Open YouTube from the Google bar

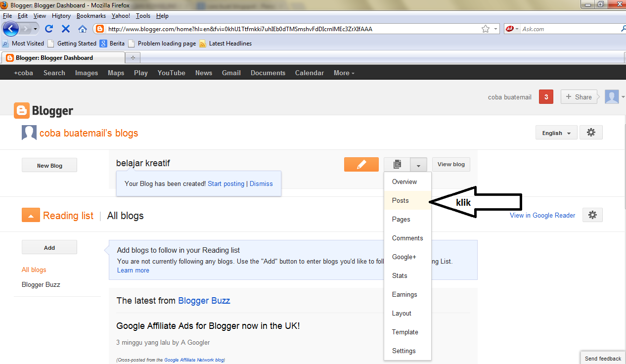[171, 73]
